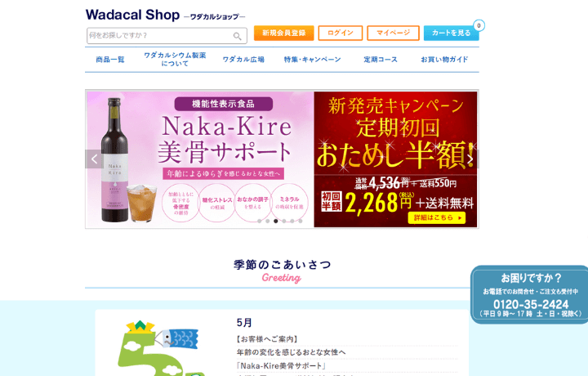This screenshot has width=588, height=376.
Task: Click 詳細はこちら on the banner
Action: coord(436,217)
